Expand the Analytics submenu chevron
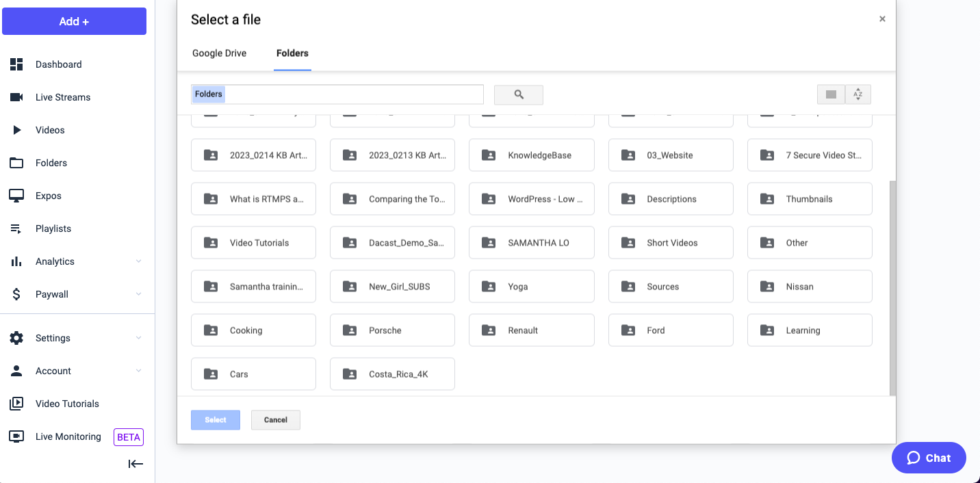 138,261
